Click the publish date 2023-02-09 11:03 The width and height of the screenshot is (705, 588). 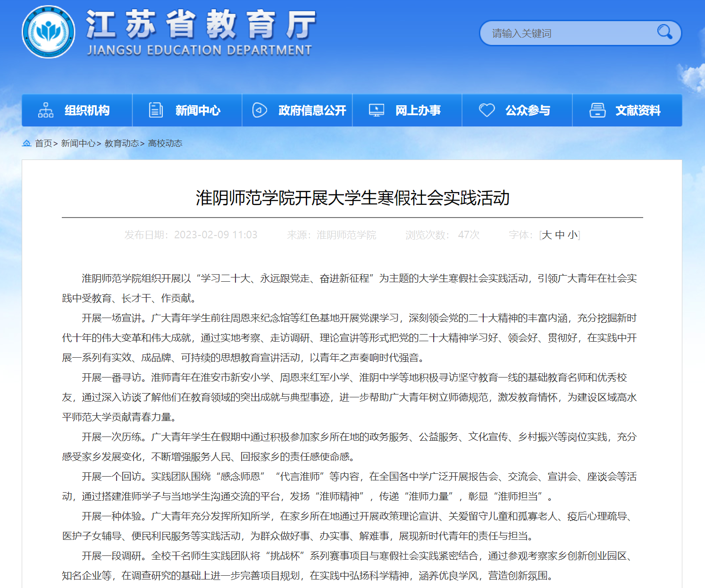[216, 235]
